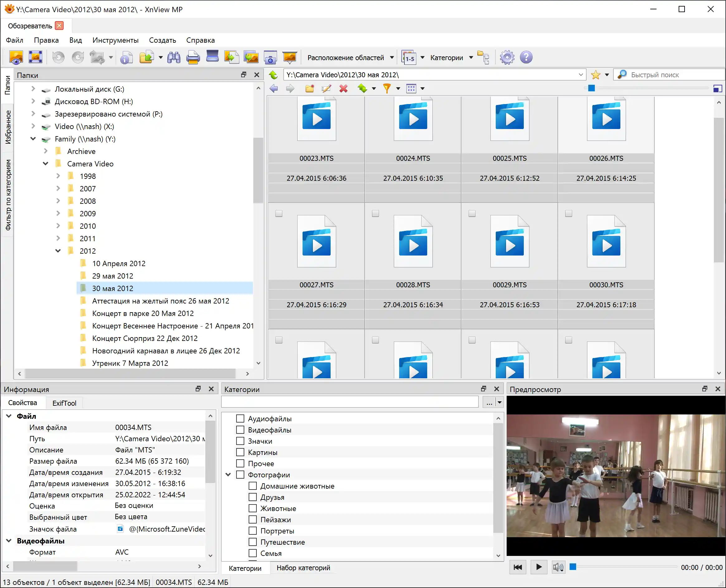
Task: Select the 29 мая 2012 folder
Action: tap(112, 276)
